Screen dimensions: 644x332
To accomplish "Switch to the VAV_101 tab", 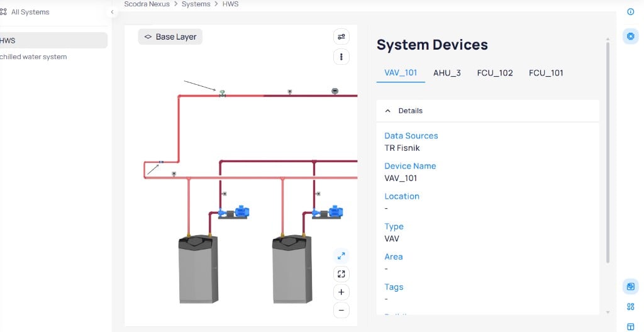I will pyautogui.click(x=401, y=73).
